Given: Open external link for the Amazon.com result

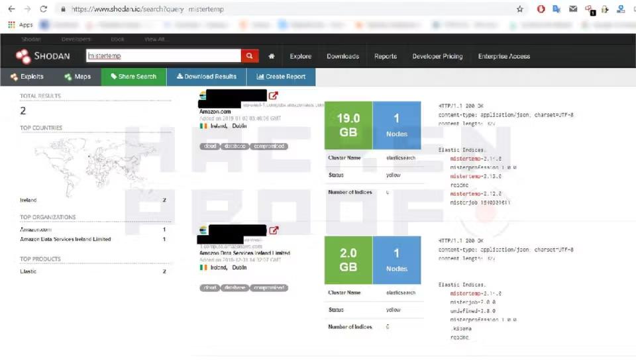Looking at the screenshot, I should (274, 96).
